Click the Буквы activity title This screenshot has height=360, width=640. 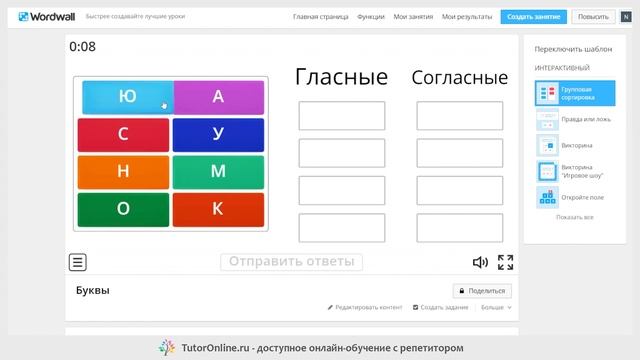93,291
